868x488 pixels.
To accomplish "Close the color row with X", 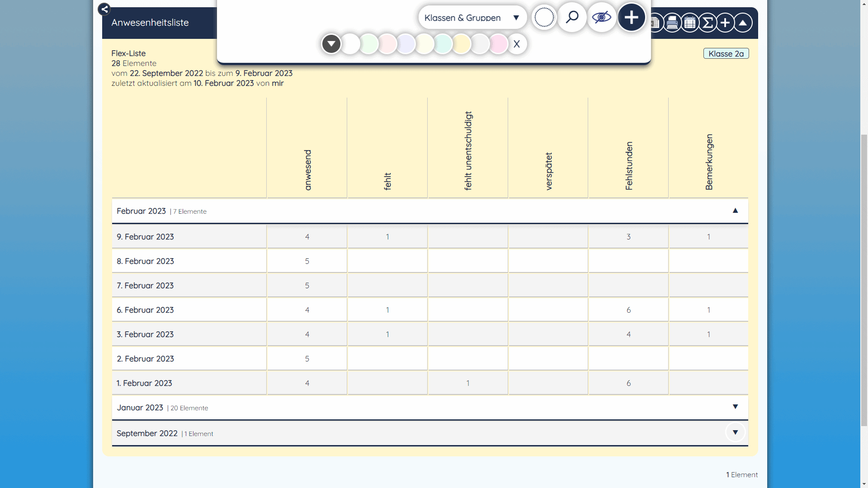I will click(x=517, y=44).
